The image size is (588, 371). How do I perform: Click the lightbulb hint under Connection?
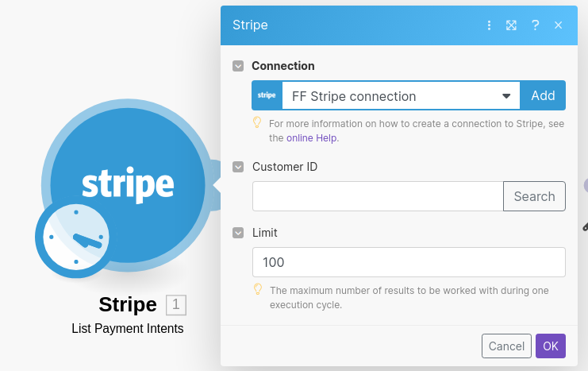(x=257, y=123)
